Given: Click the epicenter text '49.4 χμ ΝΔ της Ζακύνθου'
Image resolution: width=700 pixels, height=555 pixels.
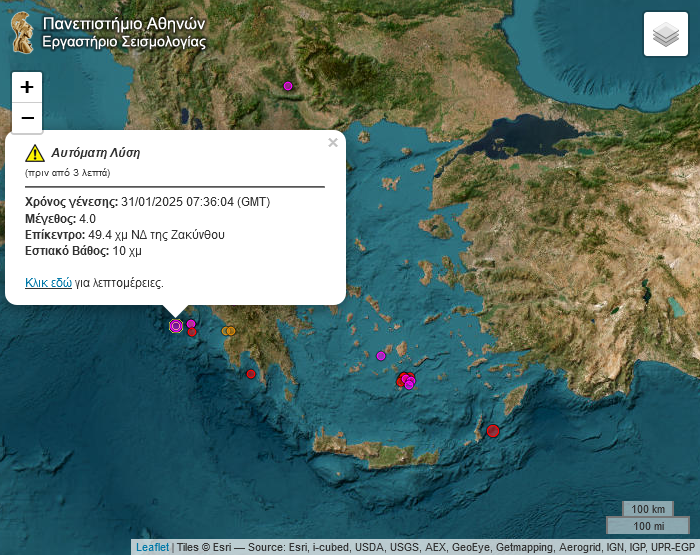Looking at the screenshot, I should (156, 235).
